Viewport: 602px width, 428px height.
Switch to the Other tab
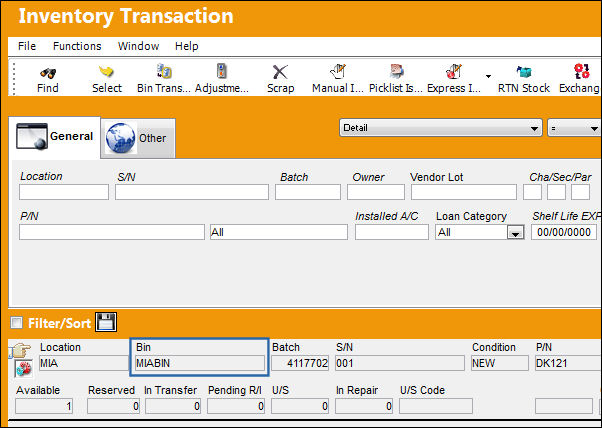click(138, 138)
